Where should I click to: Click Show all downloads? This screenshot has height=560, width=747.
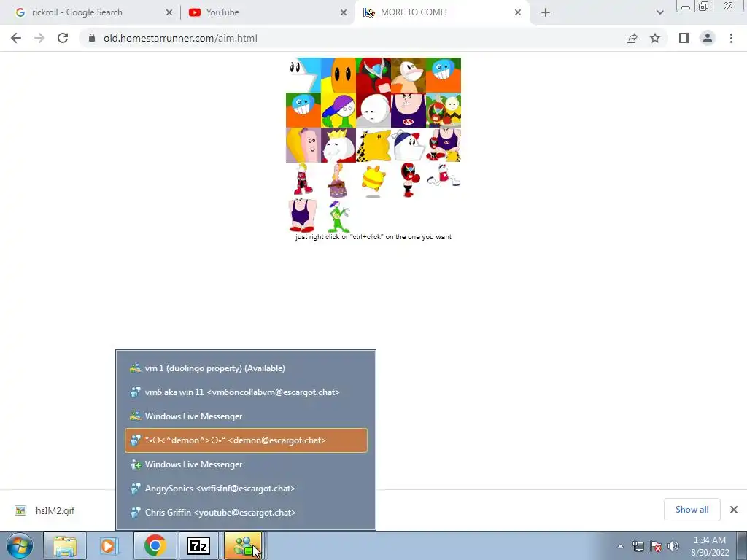692,510
